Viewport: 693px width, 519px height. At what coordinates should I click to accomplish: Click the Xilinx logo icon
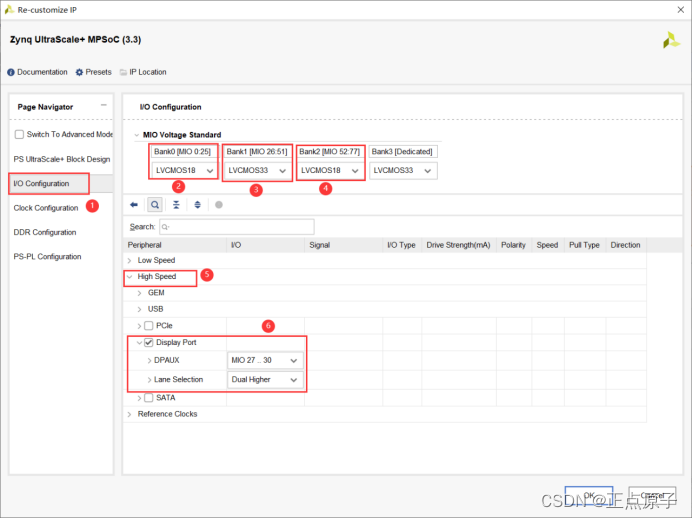tap(671, 40)
